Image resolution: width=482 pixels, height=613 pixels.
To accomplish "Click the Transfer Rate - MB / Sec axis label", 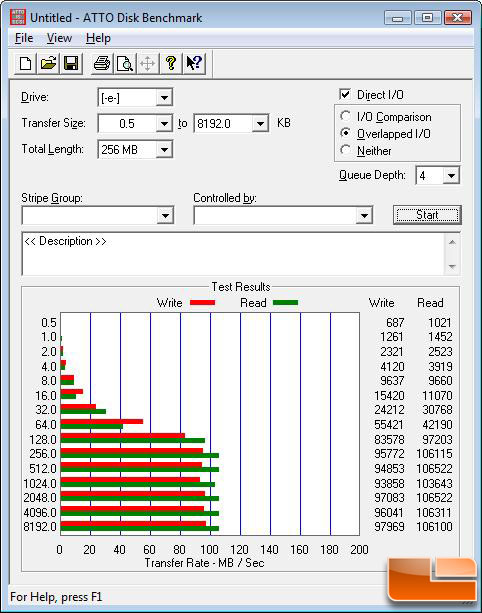I will 204,563.
